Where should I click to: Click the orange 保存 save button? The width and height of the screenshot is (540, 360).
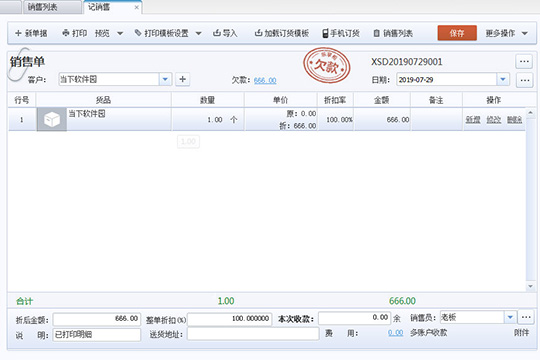pyautogui.click(x=457, y=33)
